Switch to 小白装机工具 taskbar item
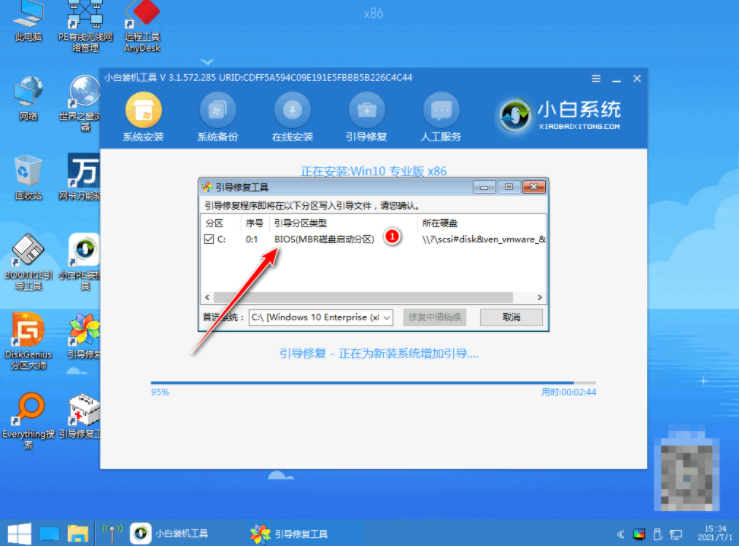 click(x=170, y=533)
